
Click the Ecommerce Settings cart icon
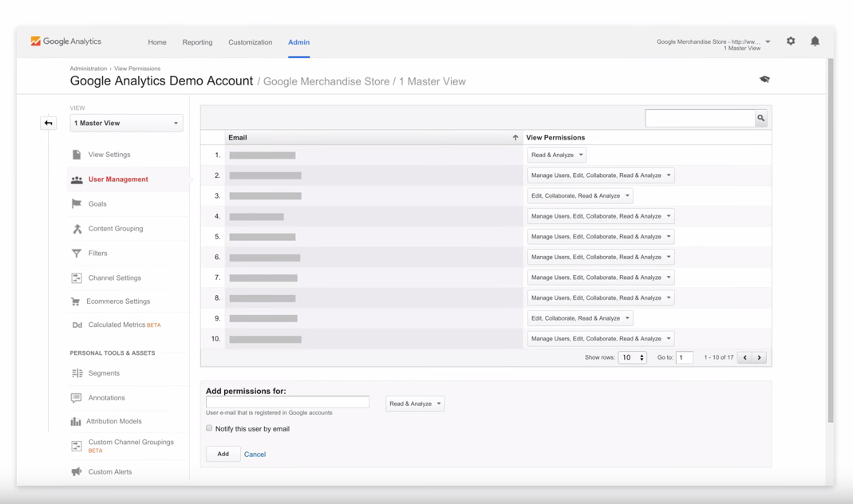click(76, 301)
